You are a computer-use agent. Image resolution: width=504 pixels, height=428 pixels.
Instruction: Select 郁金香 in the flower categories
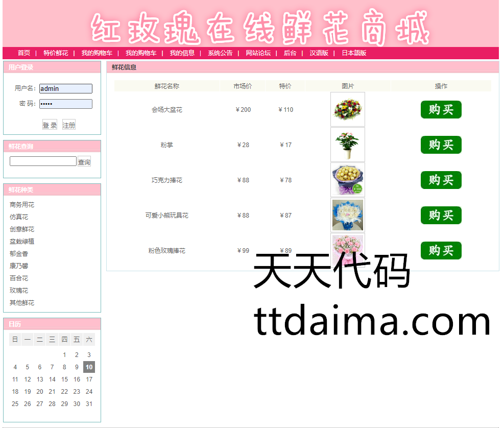pos(19,254)
